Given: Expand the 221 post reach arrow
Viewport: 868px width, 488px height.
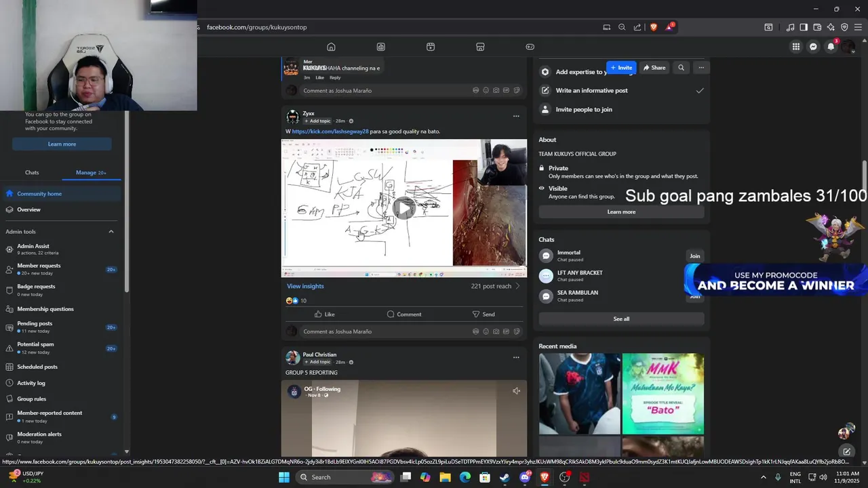Looking at the screenshot, I should (x=518, y=286).
